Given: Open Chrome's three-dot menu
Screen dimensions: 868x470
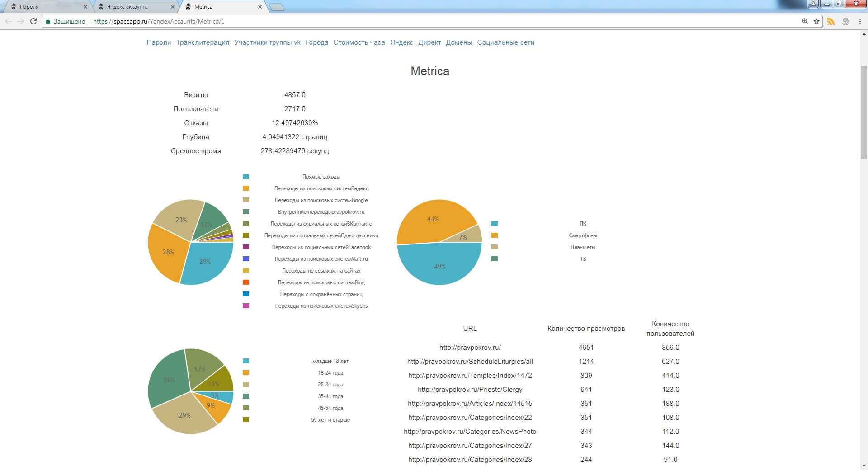Looking at the screenshot, I should [859, 21].
